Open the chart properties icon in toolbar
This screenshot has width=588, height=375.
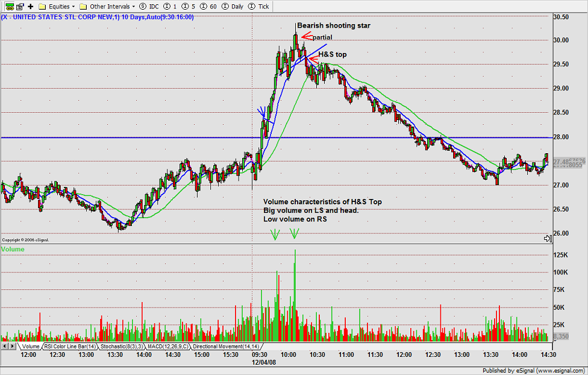20,7
